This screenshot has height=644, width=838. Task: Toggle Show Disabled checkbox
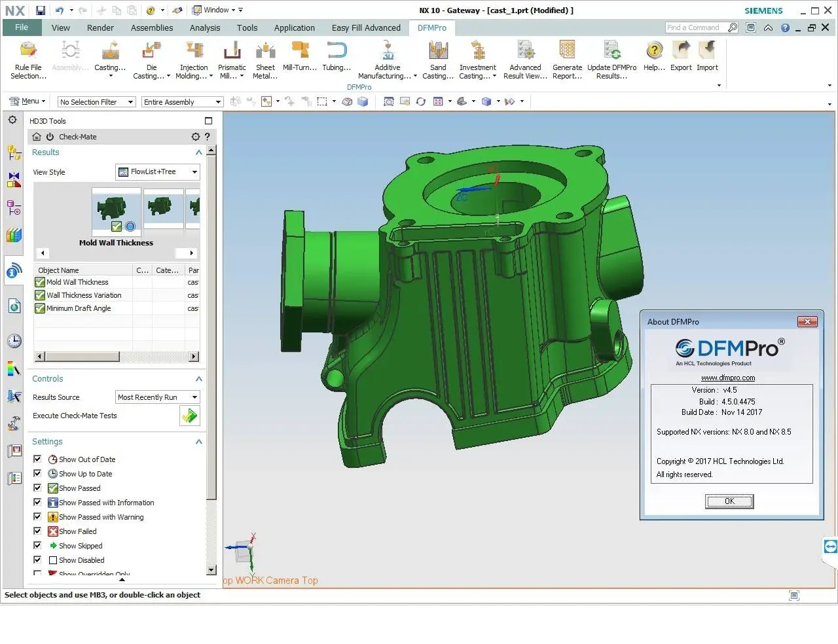[x=37, y=560]
